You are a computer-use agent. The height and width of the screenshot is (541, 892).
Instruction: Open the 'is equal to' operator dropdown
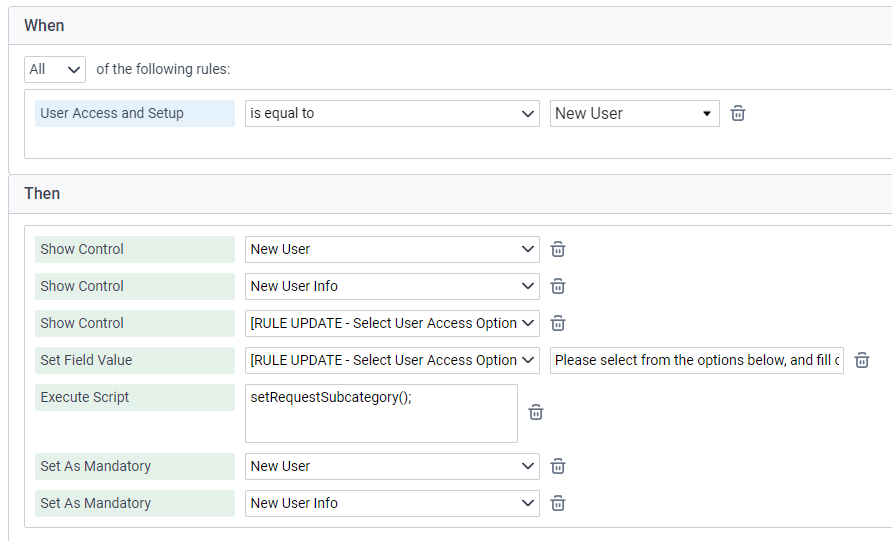point(392,113)
